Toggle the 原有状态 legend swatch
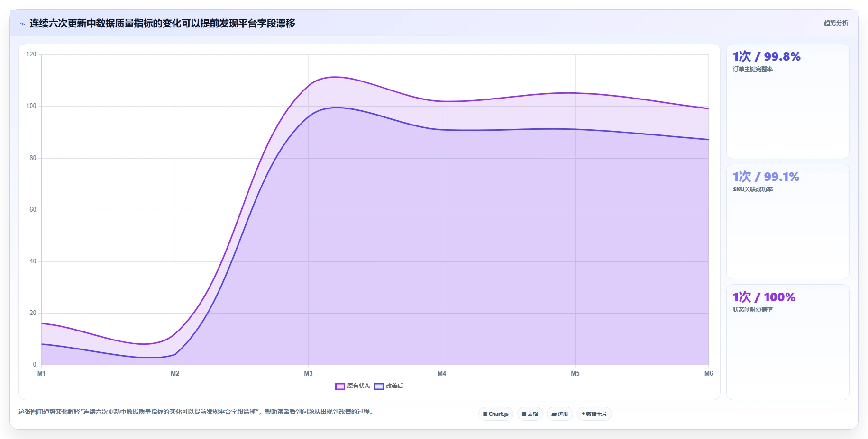 coord(340,386)
